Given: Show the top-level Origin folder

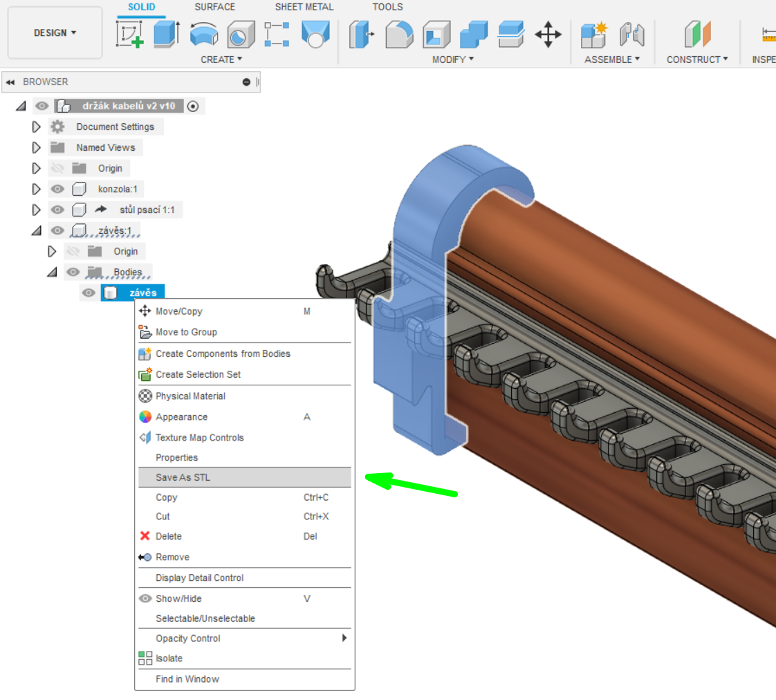Looking at the screenshot, I should point(58,168).
